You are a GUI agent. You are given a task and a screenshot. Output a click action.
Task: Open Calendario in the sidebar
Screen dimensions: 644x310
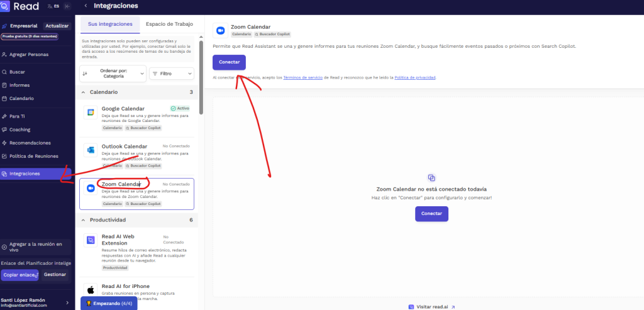(21, 99)
